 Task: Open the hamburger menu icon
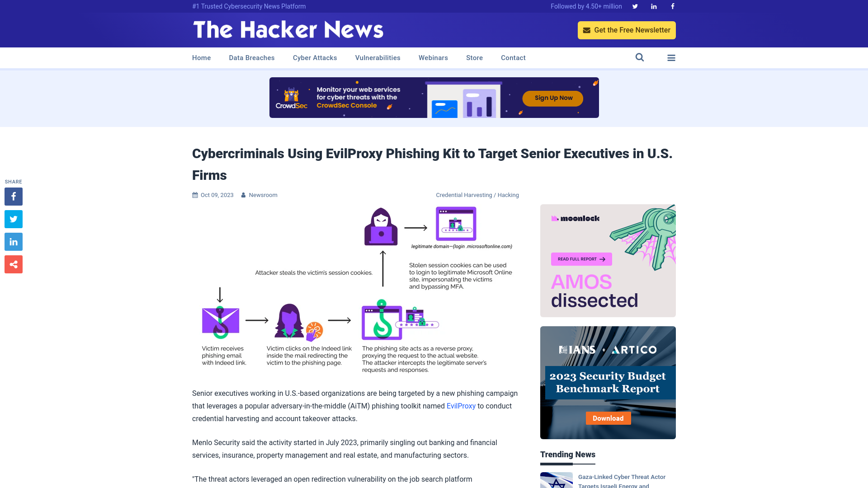tap(671, 58)
